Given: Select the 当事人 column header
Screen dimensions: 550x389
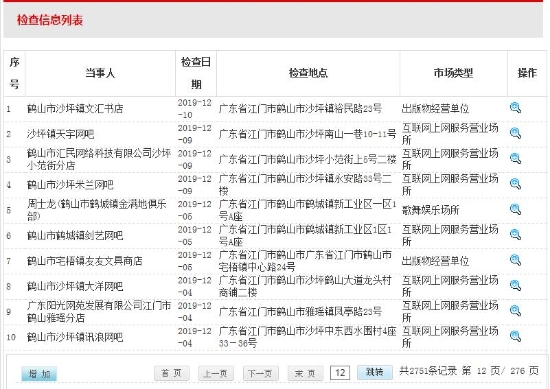Looking at the screenshot, I should tap(100, 73).
